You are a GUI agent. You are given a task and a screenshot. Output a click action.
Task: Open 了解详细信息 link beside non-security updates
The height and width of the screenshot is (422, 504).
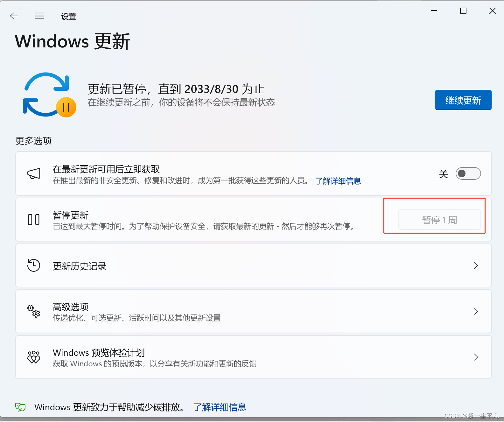point(338,181)
